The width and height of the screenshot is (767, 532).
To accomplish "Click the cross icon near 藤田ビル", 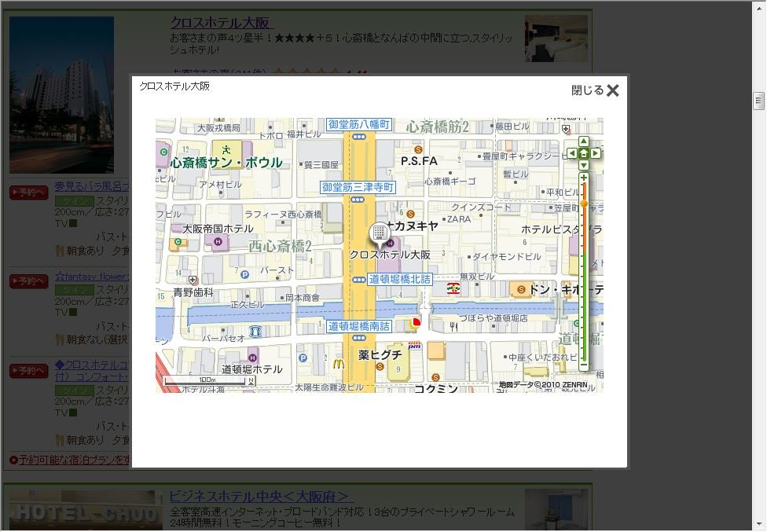I will tap(566, 129).
